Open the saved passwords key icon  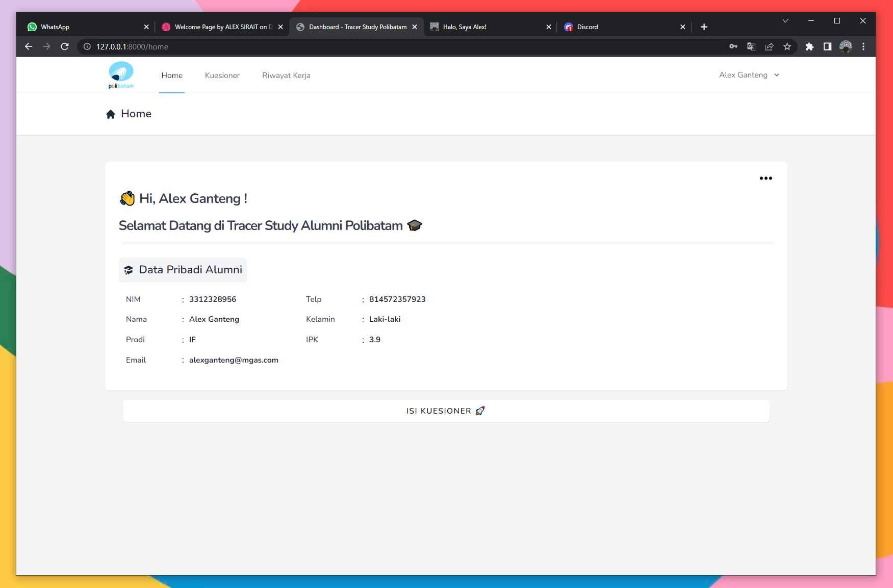click(733, 46)
